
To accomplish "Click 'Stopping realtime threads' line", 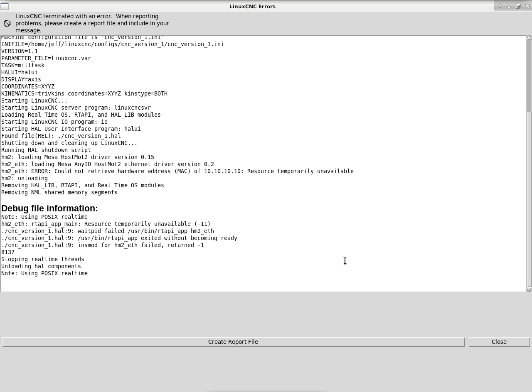I will click(43, 259).
